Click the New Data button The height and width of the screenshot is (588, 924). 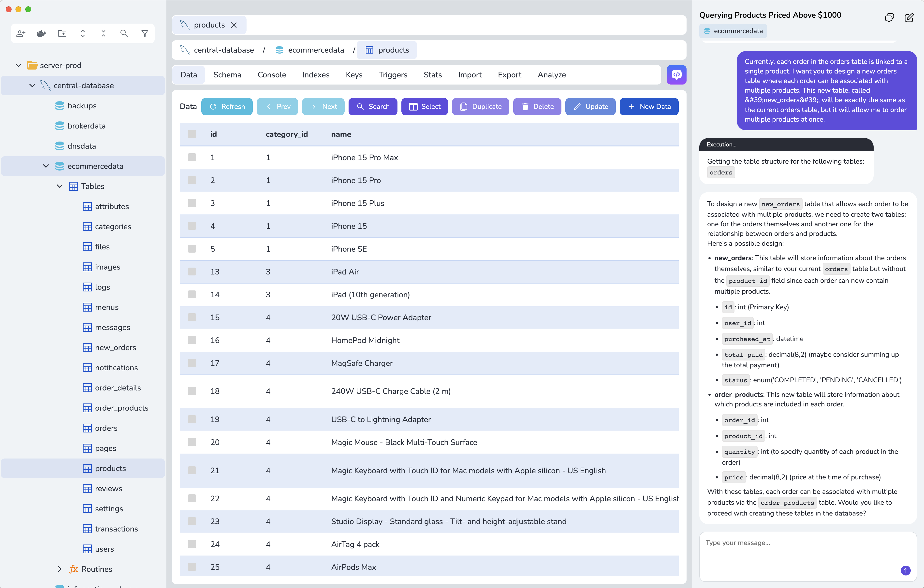(x=648, y=107)
